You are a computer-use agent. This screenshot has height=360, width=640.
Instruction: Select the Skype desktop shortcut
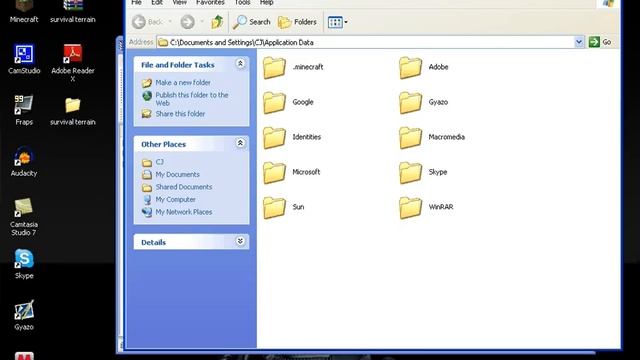click(x=24, y=264)
